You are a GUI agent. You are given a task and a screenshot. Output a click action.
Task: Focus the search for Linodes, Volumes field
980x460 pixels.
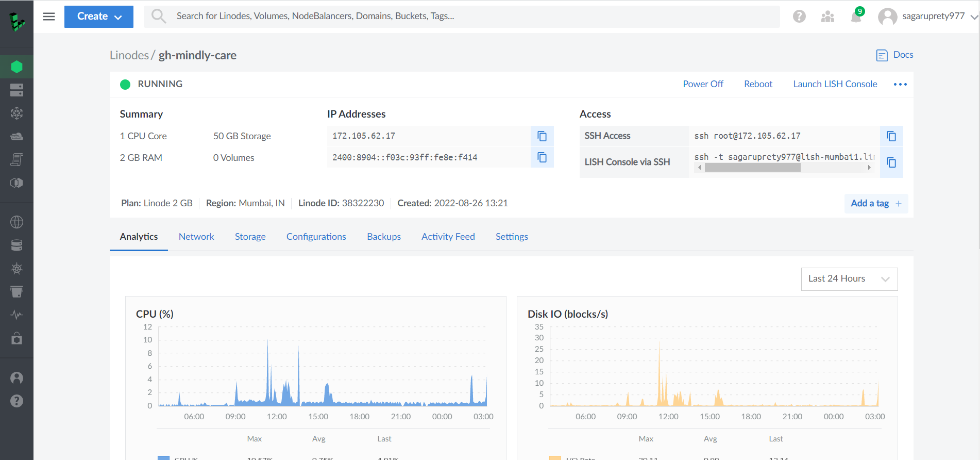[462, 17]
